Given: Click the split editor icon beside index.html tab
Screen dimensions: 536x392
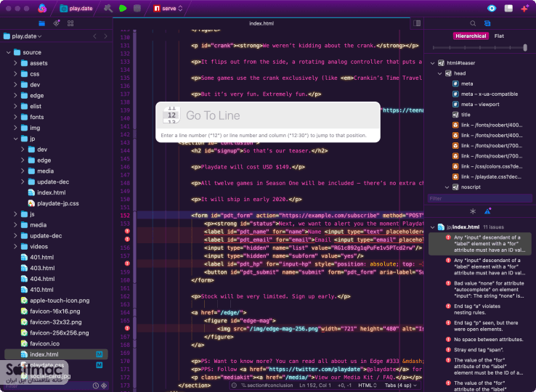Looking at the screenshot, I should [x=417, y=23].
